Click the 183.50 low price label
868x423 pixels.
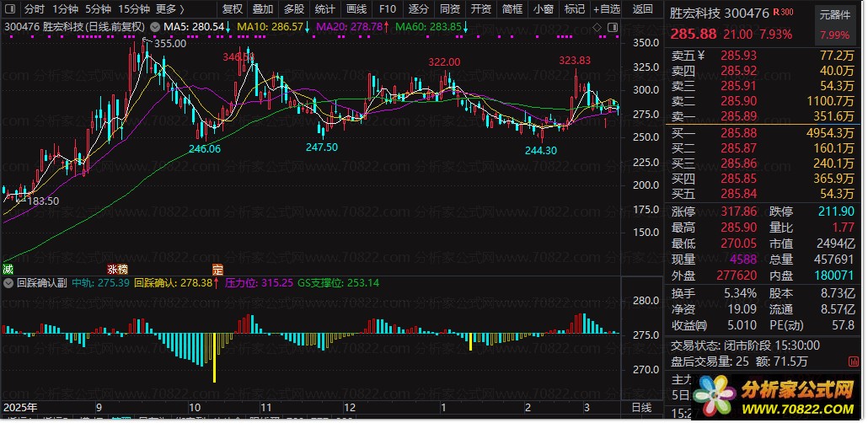pyautogui.click(x=43, y=201)
